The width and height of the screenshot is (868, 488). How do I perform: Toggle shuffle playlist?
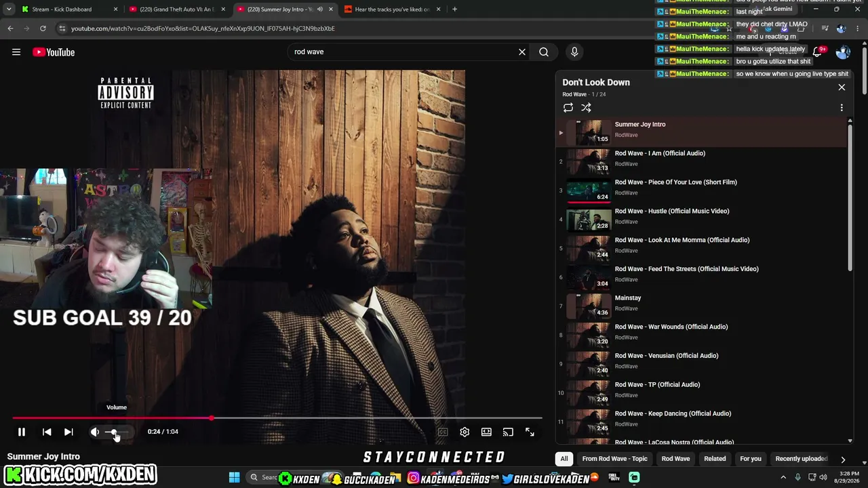[x=586, y=108]
